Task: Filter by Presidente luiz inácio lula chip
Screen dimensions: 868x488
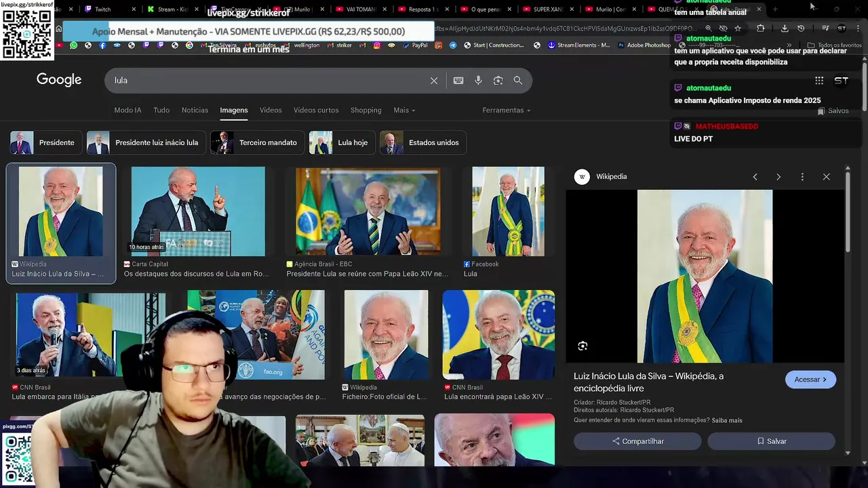Action: pyautogui.click(x=145, y=143)
